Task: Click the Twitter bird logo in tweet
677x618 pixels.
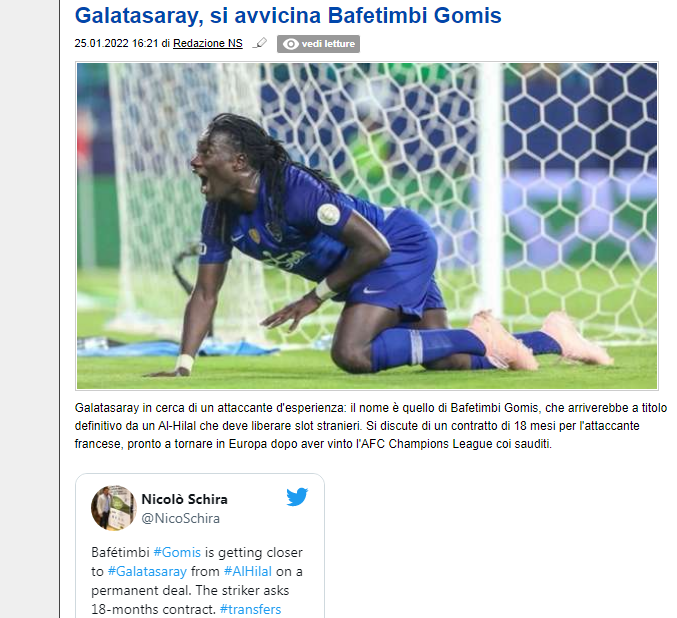Action: click(x=297, y=497)
